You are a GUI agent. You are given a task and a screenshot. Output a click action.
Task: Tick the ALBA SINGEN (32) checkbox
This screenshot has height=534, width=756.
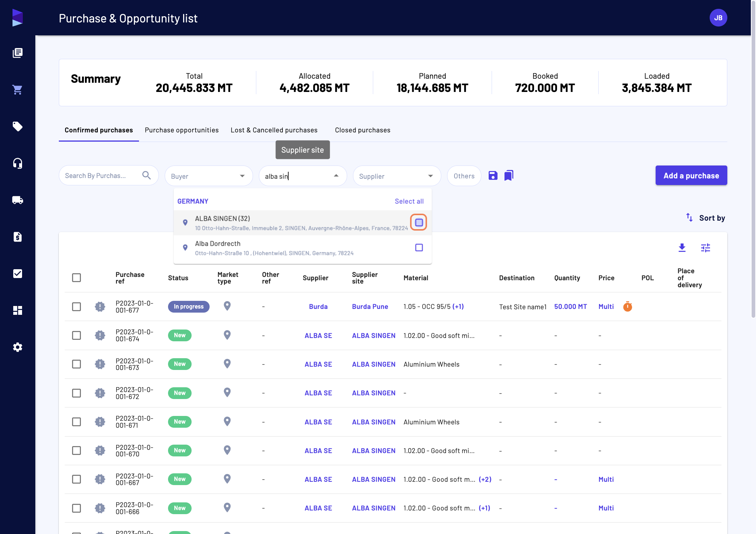coord(418,222)
